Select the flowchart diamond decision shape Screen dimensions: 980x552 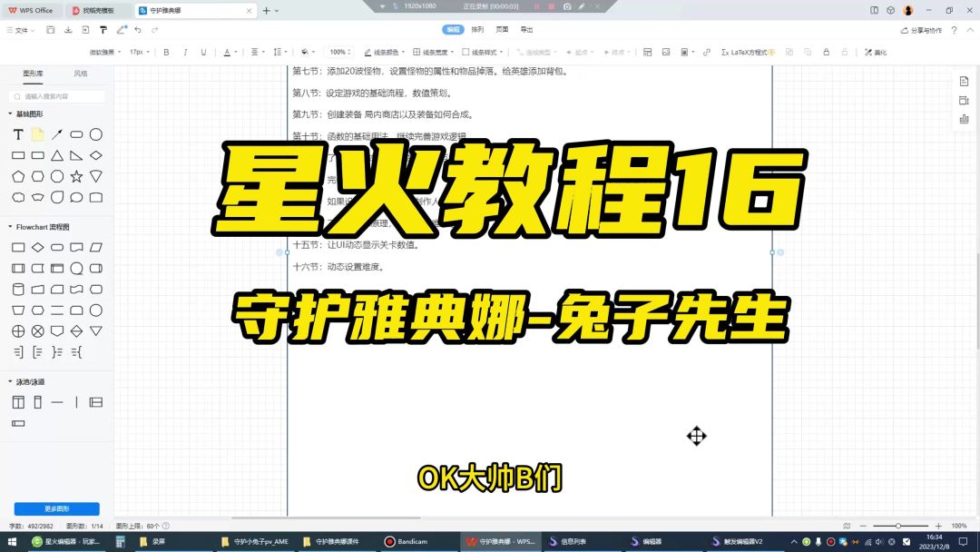pos(37,247)
